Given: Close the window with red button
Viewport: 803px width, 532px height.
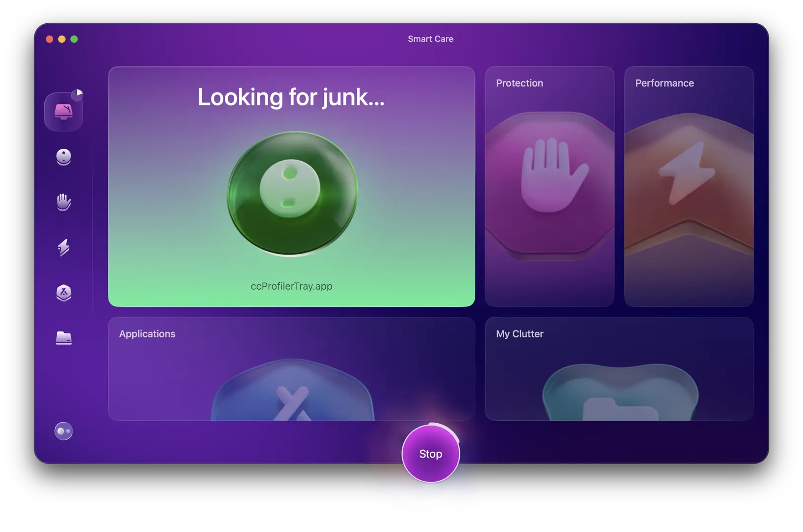Looking at the screenshot, I should pyautogui.click(x=49, y=39).
